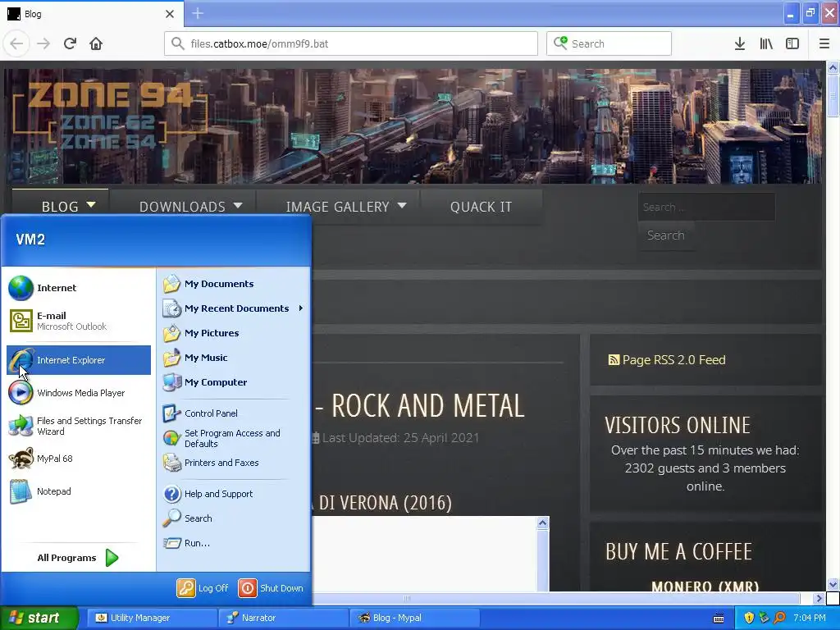
Task: Click the browser toolbar Search box
Action: pos(609,43)
